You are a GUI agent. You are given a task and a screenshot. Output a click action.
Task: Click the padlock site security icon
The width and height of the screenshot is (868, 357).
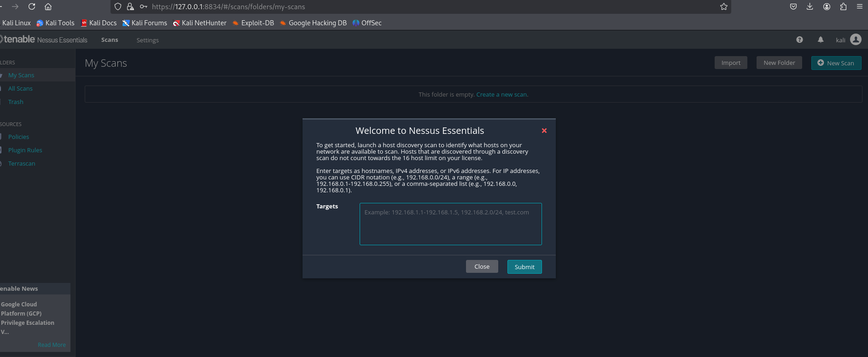coord(130,6)
